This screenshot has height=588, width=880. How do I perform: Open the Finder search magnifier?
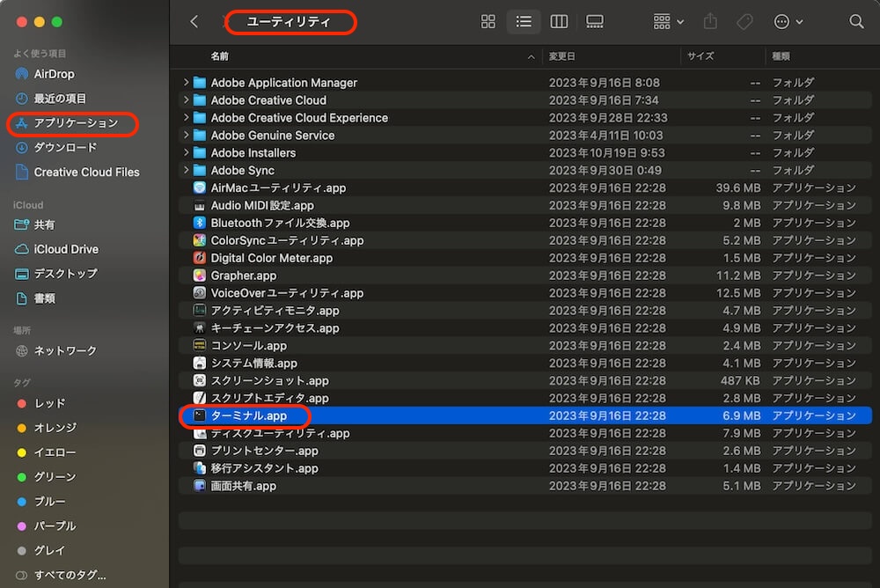[856, 22]
